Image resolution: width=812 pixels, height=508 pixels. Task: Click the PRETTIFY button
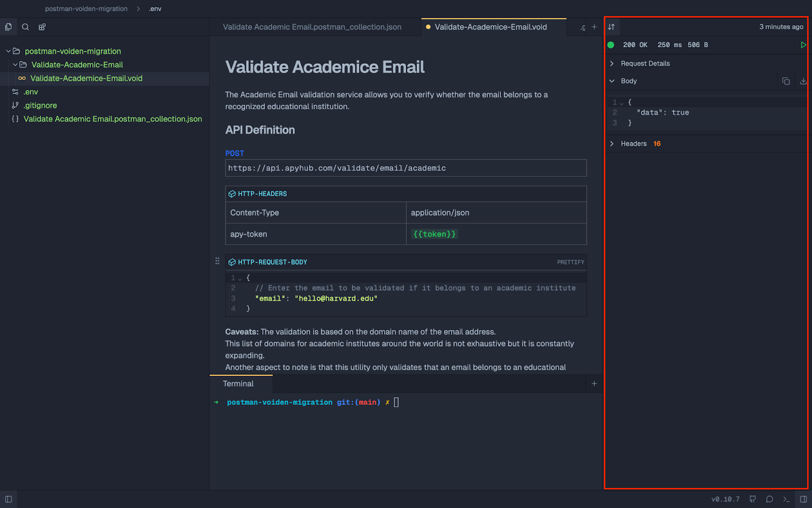[x=570, y=262]
